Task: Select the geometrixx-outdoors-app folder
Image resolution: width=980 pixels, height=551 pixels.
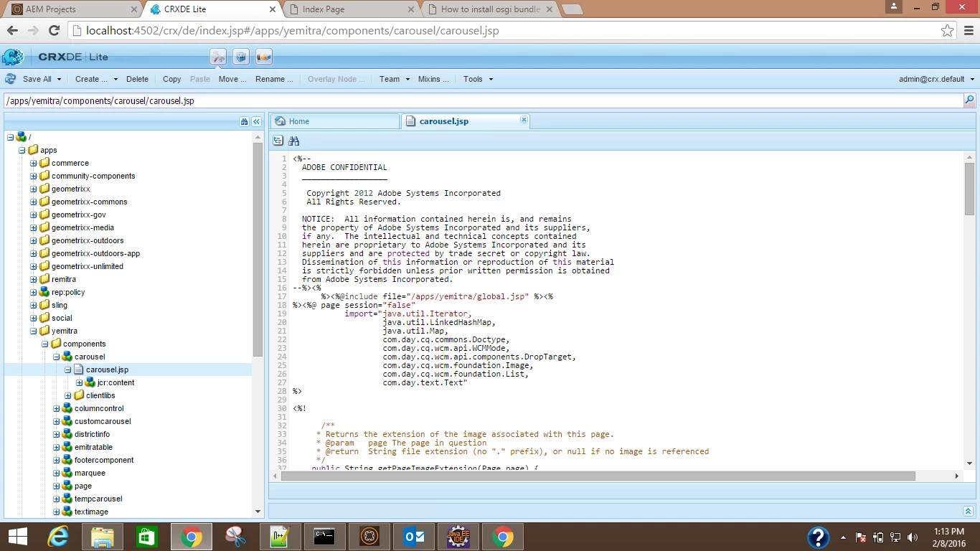Action: point(95,253)
